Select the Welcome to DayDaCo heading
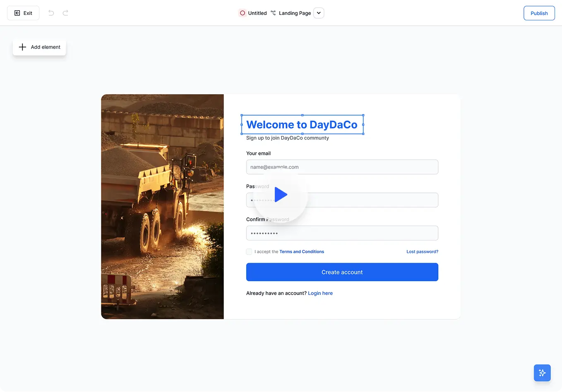Screen dimensions: 562x392 (302, 125)
